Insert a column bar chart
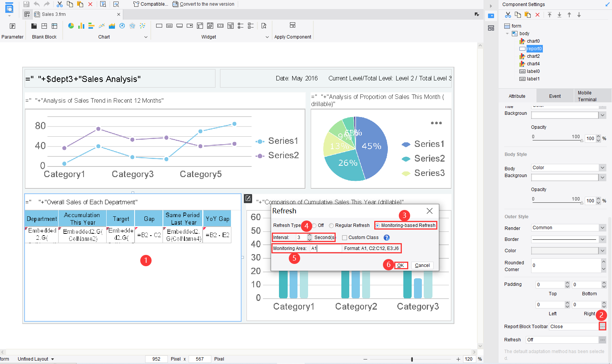The height and width of the screenshot is (364, 612). [81, 26]
